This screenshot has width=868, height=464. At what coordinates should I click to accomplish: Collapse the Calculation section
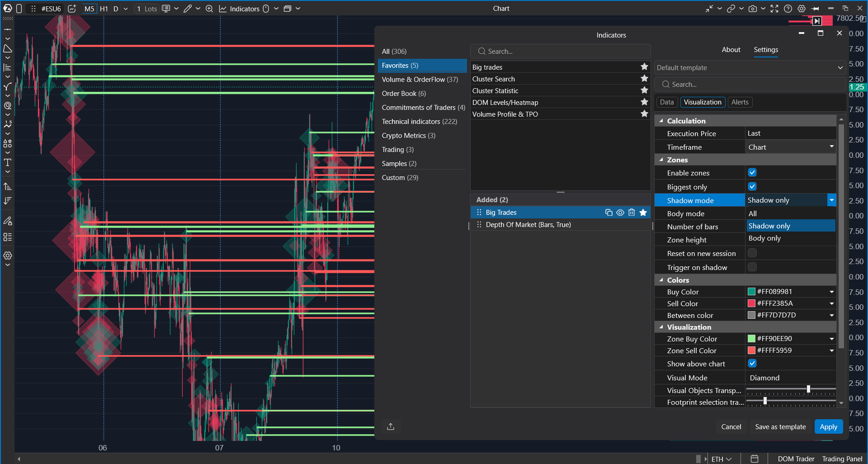pos(661,121)
